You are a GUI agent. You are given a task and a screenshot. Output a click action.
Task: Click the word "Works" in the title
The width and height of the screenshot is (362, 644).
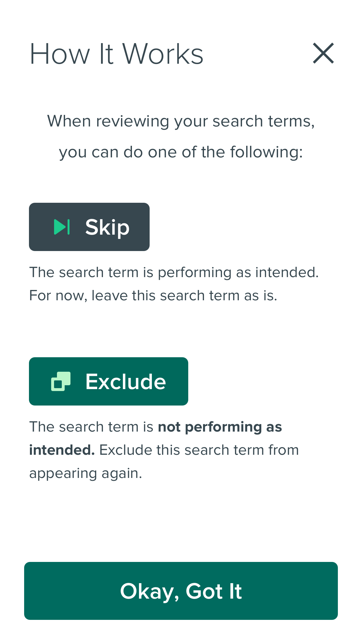pos(163,54)
